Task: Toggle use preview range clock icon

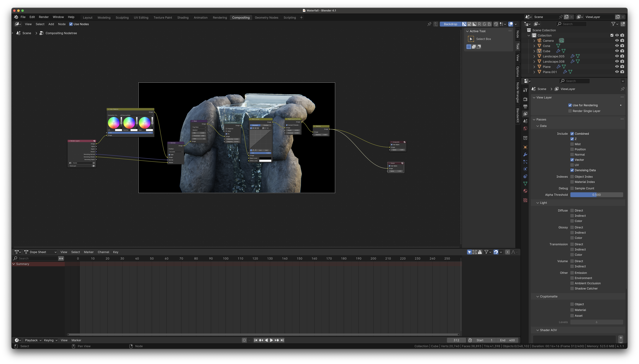Action: coord(470,340)
